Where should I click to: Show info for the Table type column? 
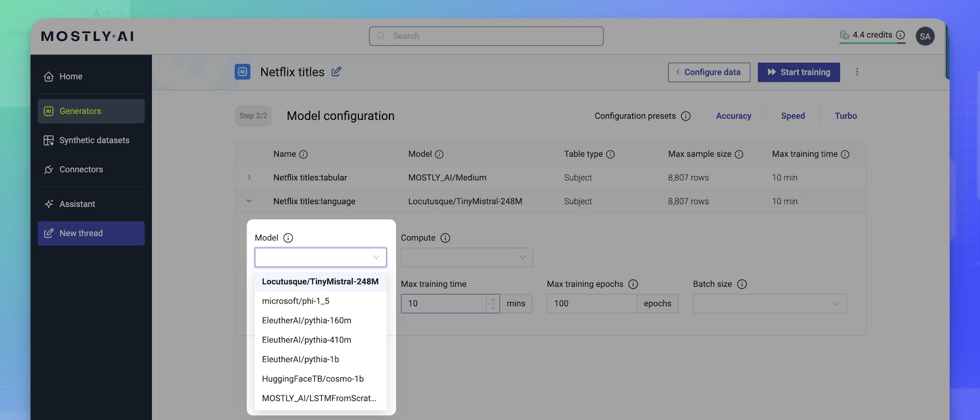click(x=610, y=154)
